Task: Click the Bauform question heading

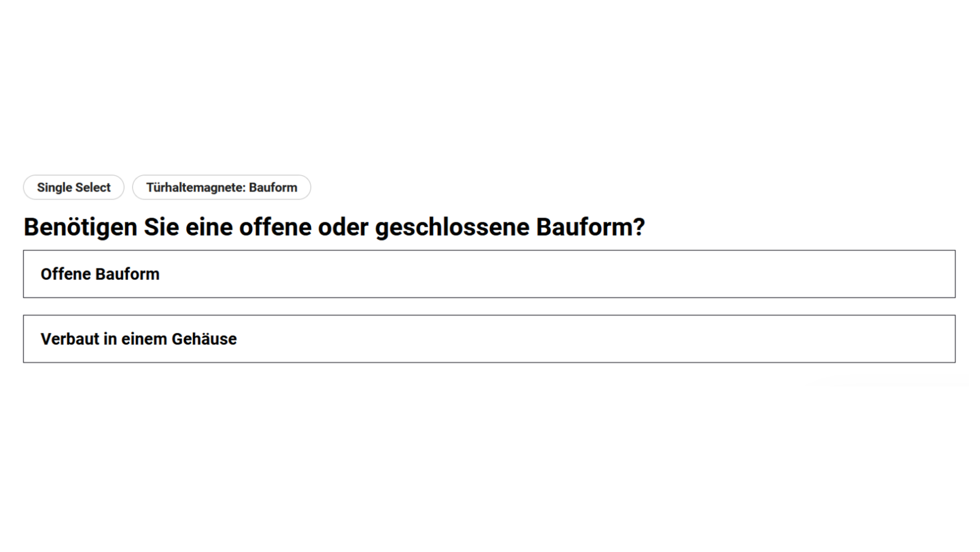Action: [334, 227]
